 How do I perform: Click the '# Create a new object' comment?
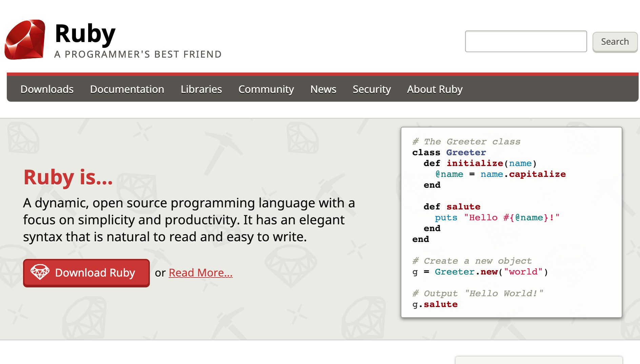[x=472, y=261]
